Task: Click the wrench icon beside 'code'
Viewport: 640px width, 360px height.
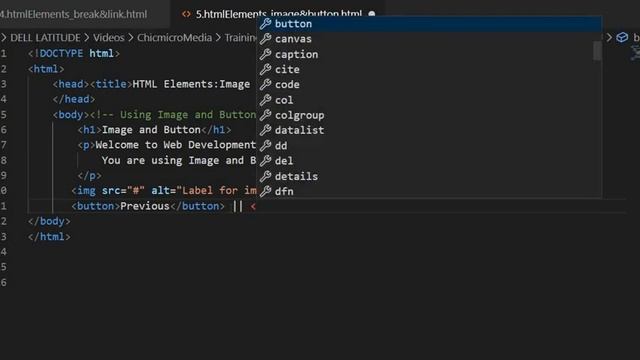Action: click(266, 84)
